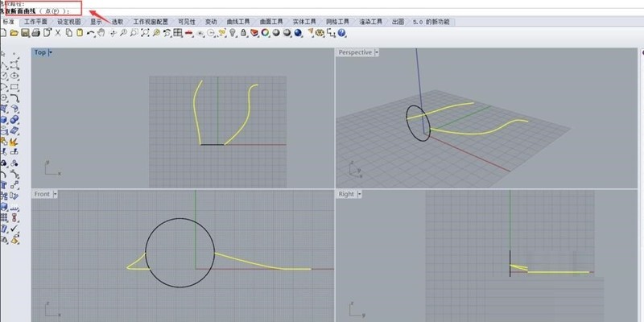Expand the Perspective viewport dropdown arrow
This screenshot has width=644, height=322.
pyautogui.click(x=377, y=52)
